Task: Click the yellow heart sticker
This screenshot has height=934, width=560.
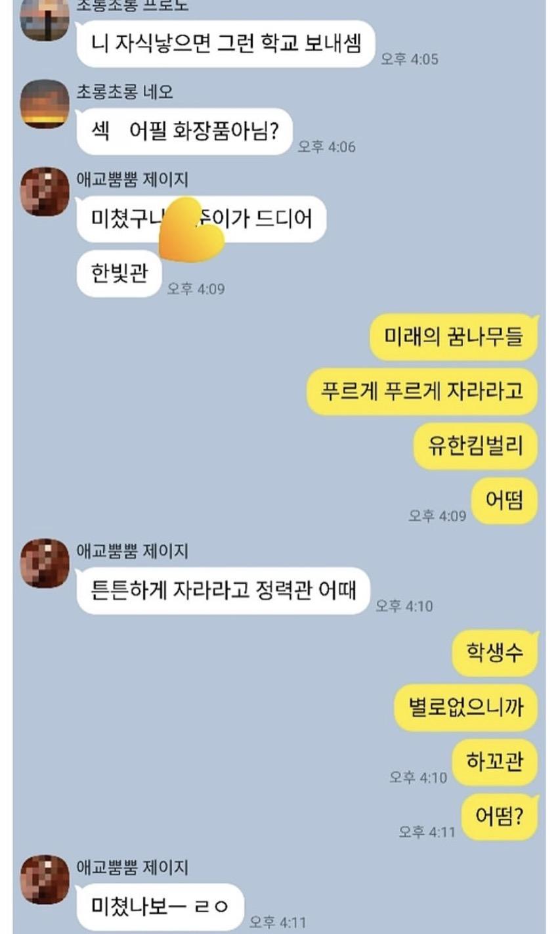Action: [x=192, y=230]
